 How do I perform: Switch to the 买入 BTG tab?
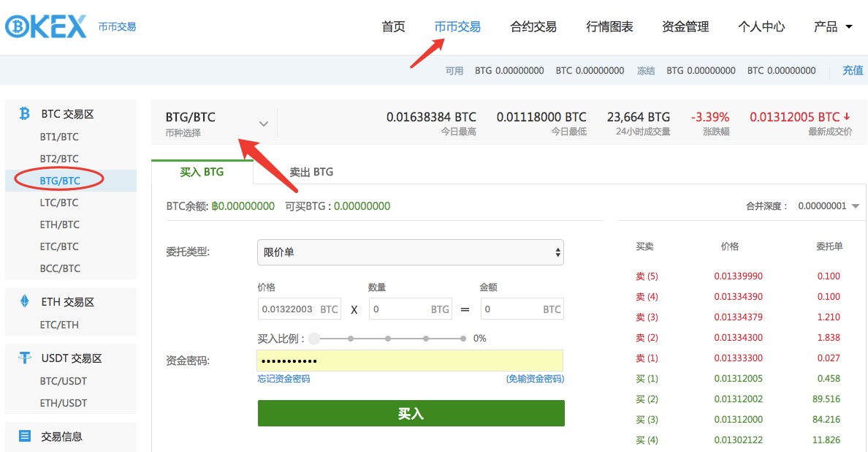[202, 172]
